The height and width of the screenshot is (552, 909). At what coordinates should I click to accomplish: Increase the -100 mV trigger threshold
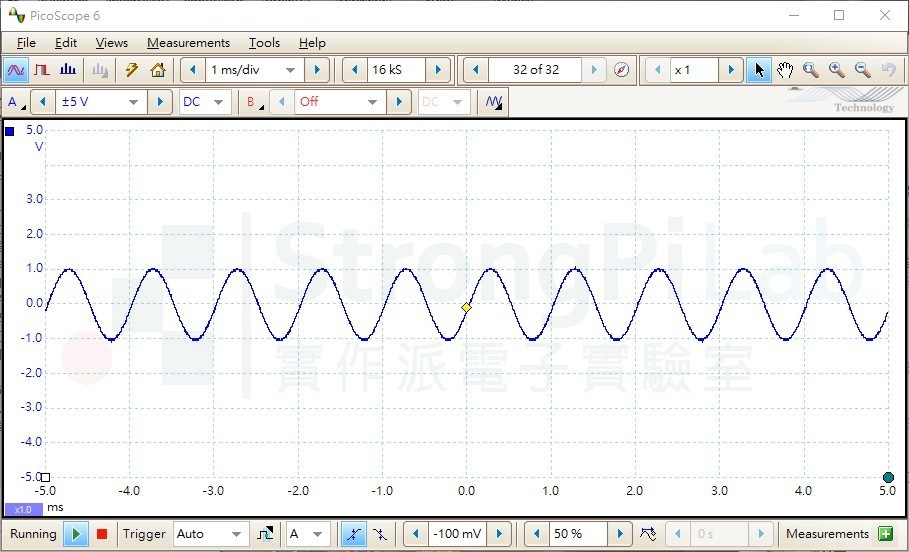pyautogui.click(x=499, y=534)
